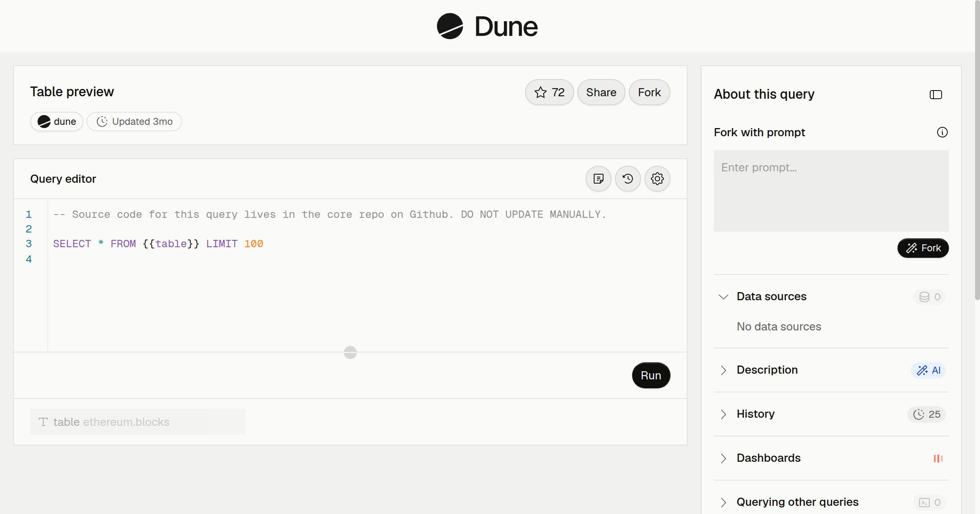Expand the Description section
The image size is (980, 514).
(723, 370)
